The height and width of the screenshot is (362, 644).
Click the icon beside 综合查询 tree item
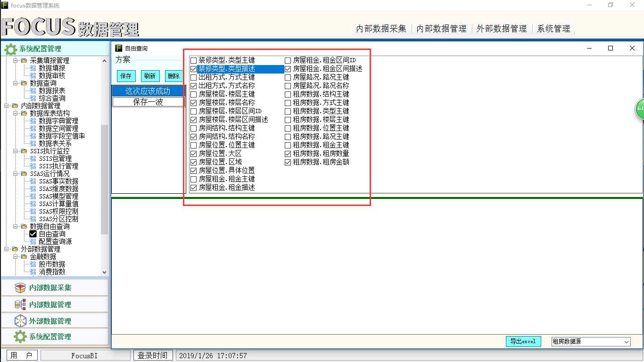tap(33, 98)
